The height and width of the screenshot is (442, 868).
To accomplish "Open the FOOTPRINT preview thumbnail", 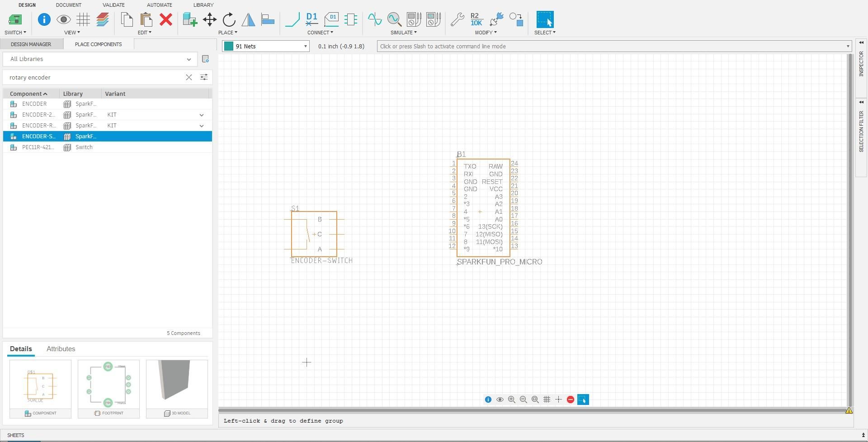I will click(108, 384).
